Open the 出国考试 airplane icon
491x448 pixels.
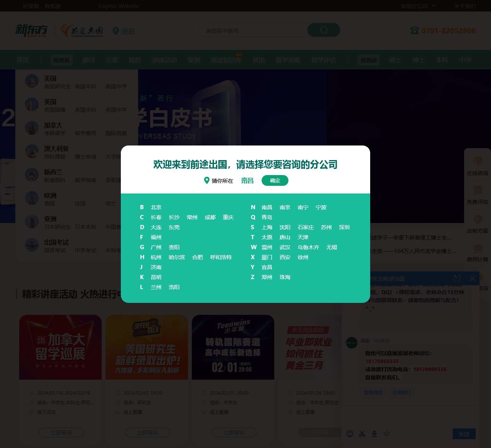click(32, 245)
